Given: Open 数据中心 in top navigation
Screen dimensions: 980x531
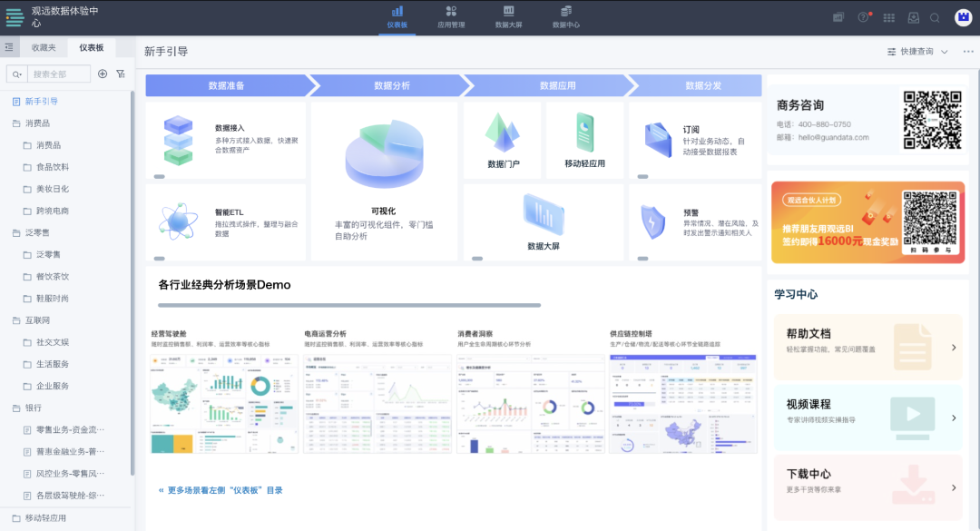Looking at the screenshot, I should point(565,17).
